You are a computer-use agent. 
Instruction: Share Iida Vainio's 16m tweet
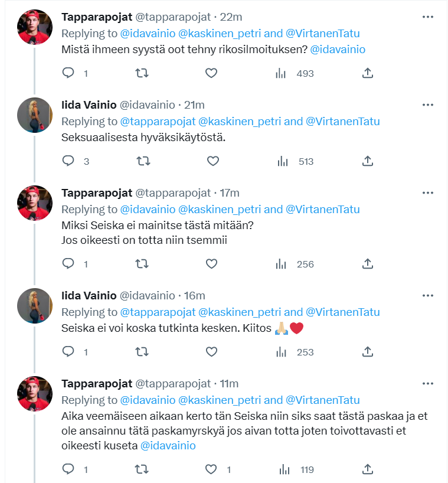coord(367,351)
